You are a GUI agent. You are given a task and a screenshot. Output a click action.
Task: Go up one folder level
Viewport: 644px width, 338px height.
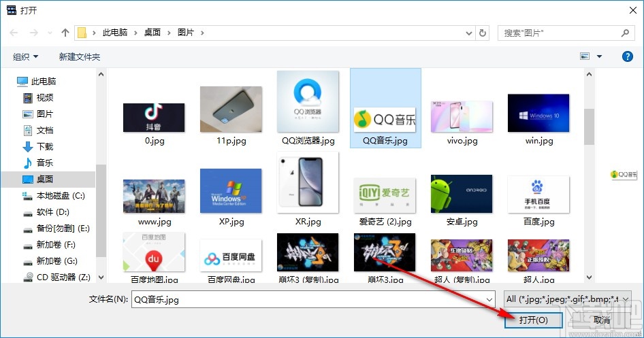click(65, 33)
